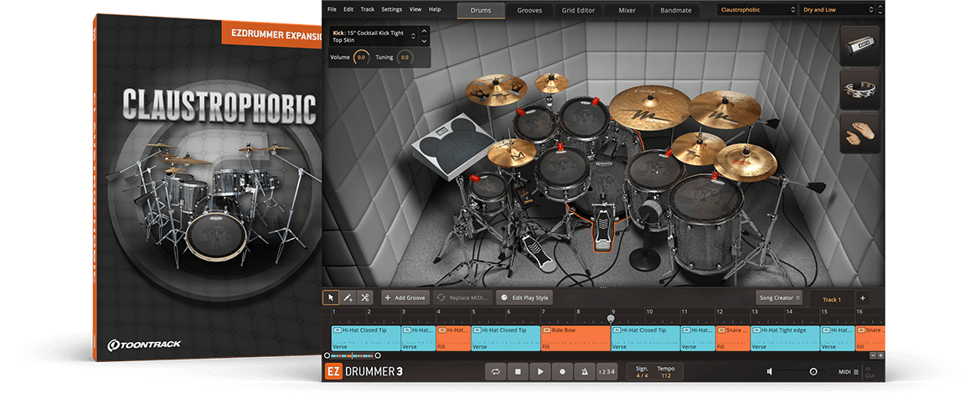Image resolution: width=980 pixels, height=409 pixels.
Task: Toggle the metronome
Action: pyautogui.click(x=585, y=371)
